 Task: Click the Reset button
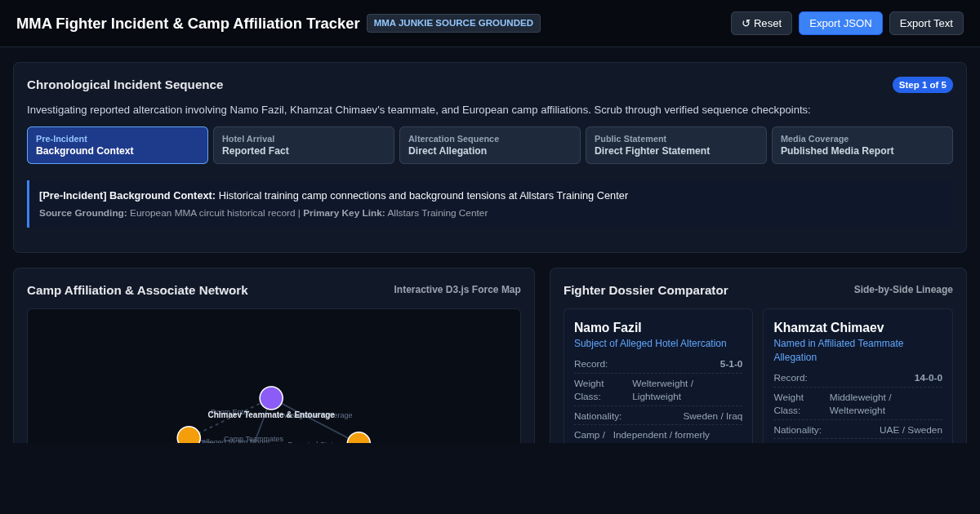coord(761,23)
